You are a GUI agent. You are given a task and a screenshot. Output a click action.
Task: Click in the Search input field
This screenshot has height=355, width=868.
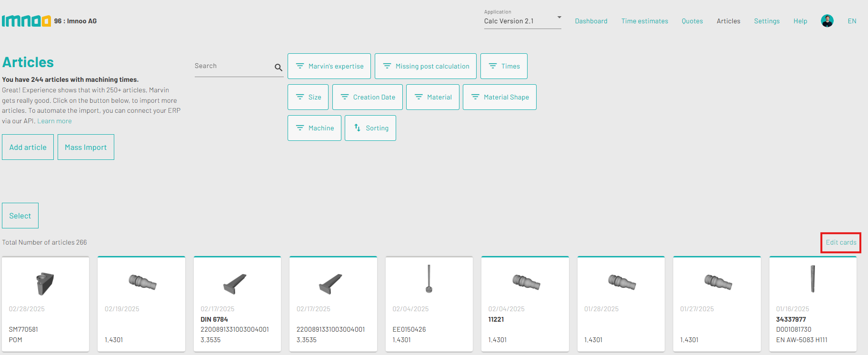(x=232, y=66)
